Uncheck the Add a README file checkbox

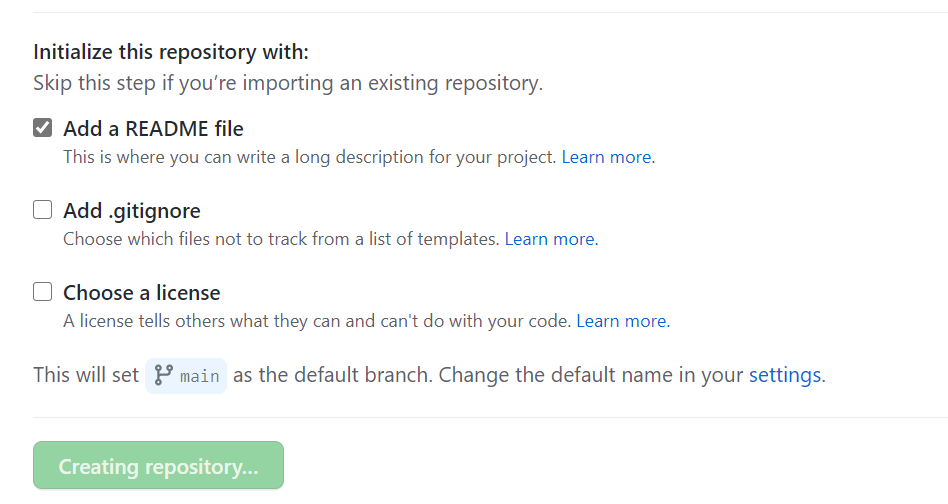pos(42,128)
